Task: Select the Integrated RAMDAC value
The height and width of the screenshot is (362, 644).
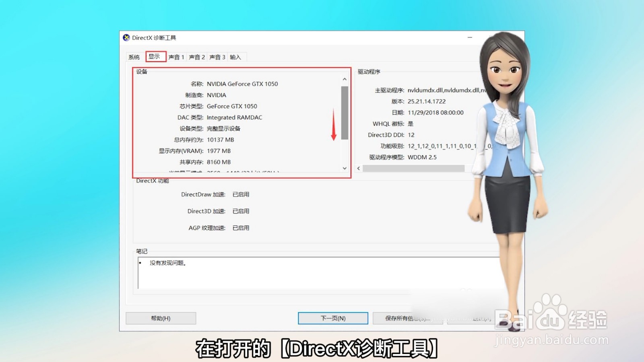Action: [x=234, y=117]
